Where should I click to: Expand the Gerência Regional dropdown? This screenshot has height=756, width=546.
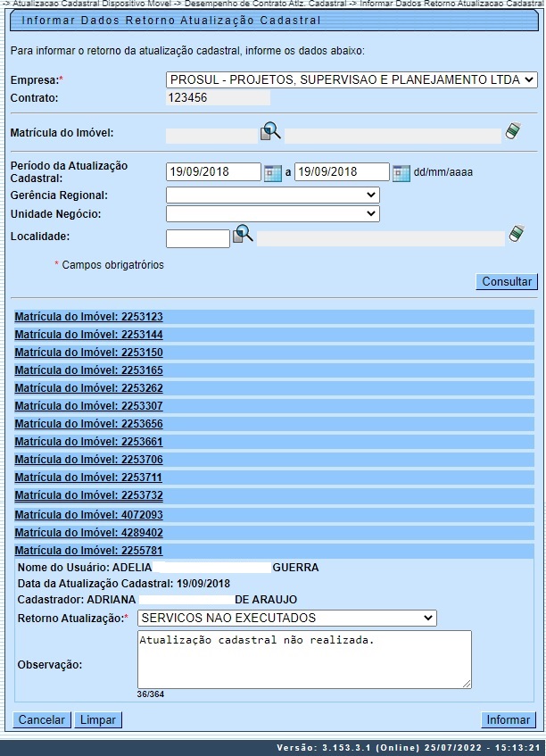(x=273, y=195)
